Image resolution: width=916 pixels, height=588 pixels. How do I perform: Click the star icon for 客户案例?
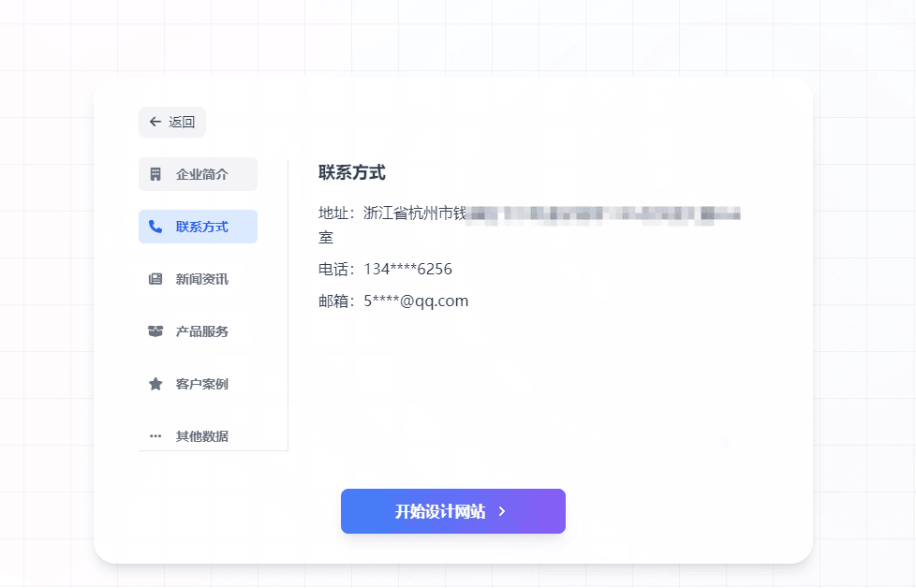pyautogui.click(x=155, y=384)
